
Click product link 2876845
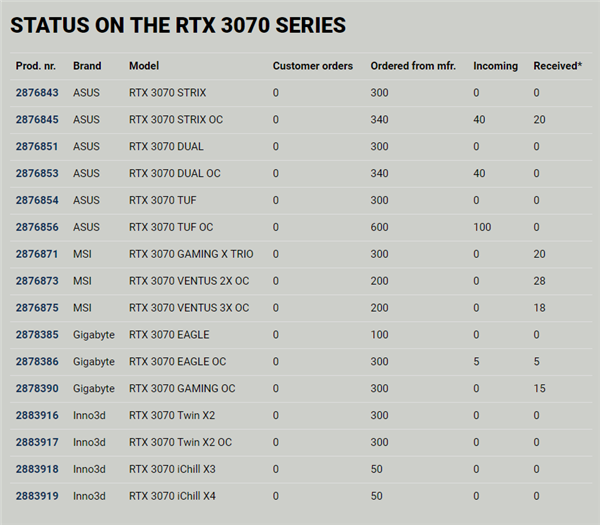coord(36,120)
